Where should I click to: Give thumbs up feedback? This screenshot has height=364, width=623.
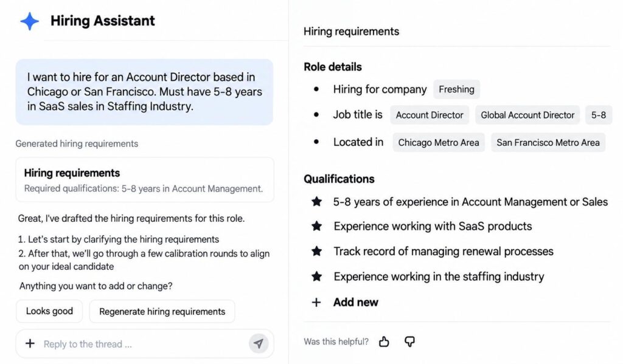click(x=384, y=342)
